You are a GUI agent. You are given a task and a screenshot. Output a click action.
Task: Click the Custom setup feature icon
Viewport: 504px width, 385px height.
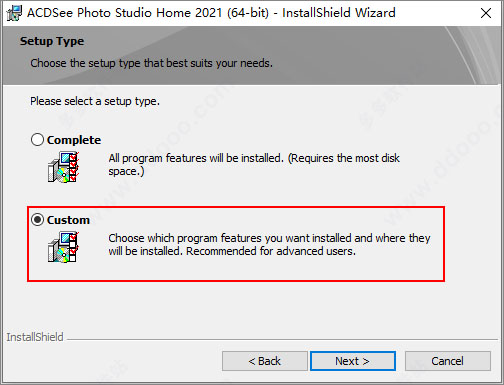click(63, 247)
